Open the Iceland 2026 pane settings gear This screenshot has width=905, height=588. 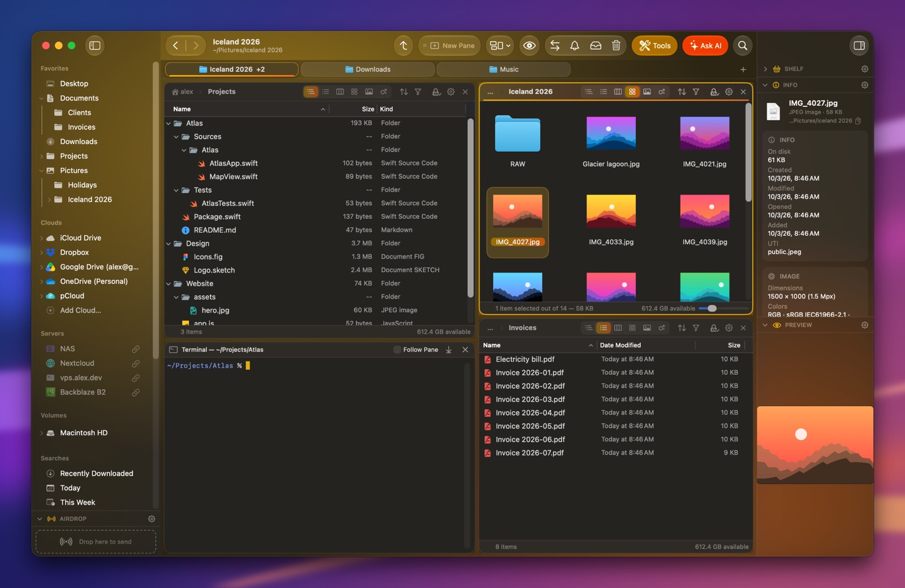pos(729,92)
